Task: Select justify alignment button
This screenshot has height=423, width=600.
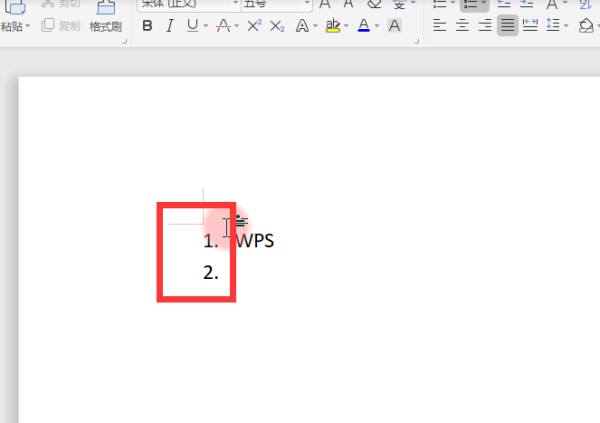Action: (507, 25)
